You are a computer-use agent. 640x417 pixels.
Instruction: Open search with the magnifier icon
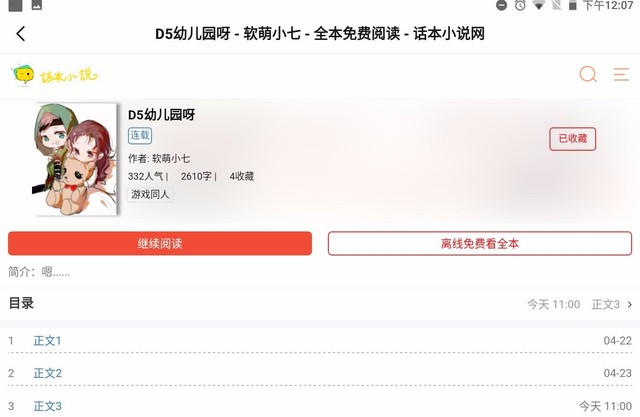[x=588, y=75]
